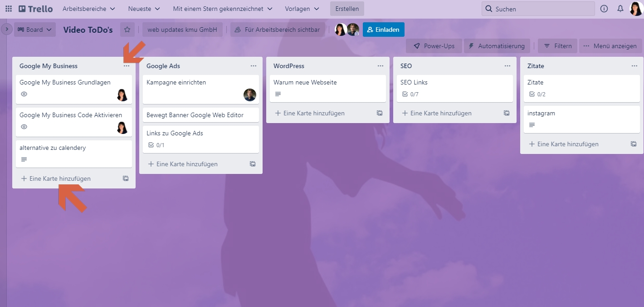The width and height of the screenshot is (644, 307).
Task: Open the Vorlagen dropdown menu
Action: (301, 8)
